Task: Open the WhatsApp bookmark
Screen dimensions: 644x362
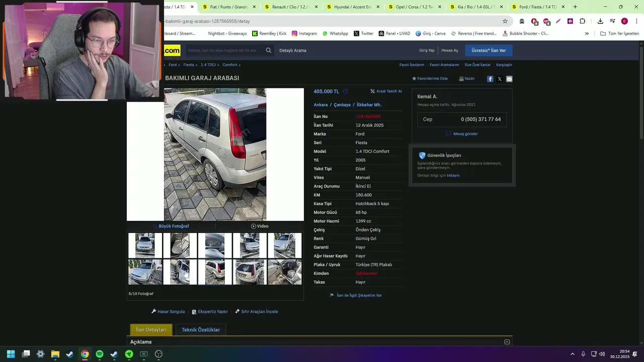Action: pyautogui.click(x=335, y=33)
